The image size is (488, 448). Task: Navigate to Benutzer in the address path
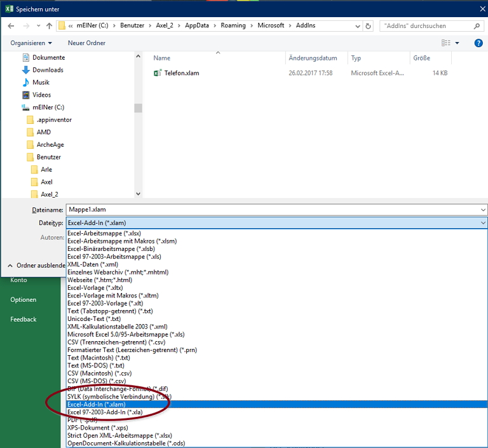(132, 25)
